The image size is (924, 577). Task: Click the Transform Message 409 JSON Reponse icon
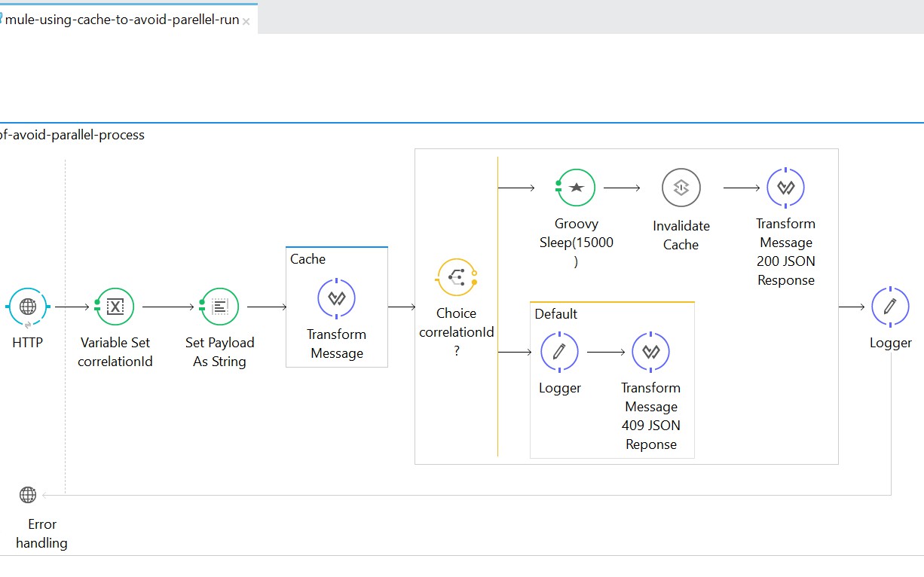[650, 352]
